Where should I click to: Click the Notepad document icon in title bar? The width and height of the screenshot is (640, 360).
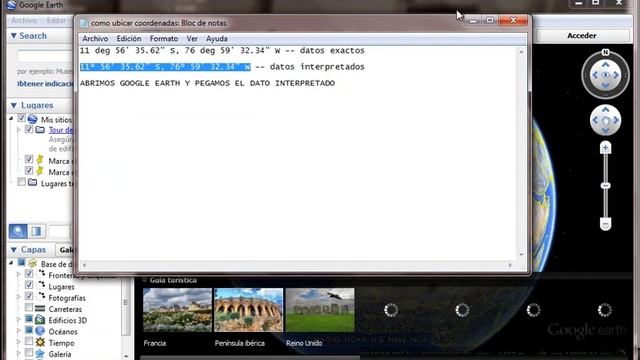tap(84, 23)
